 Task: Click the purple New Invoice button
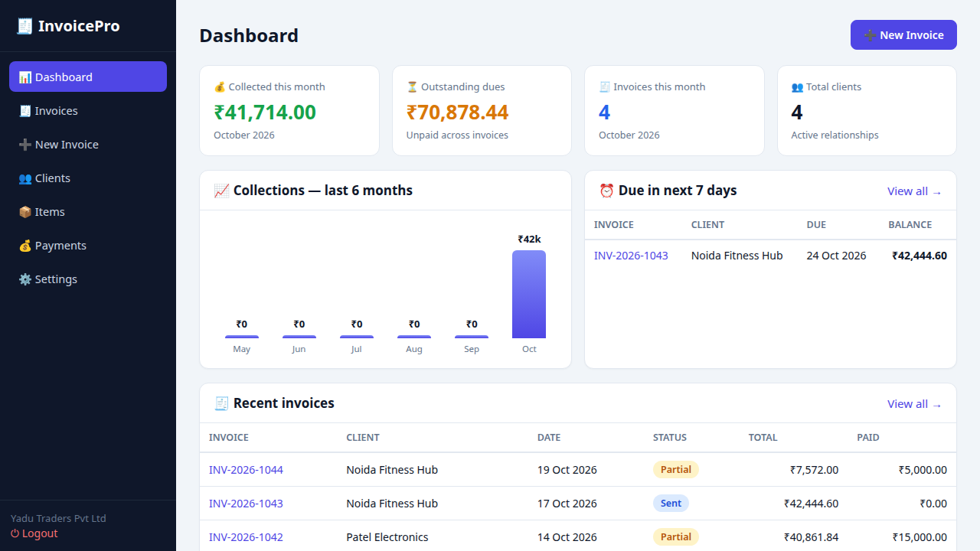coord(903,35)
